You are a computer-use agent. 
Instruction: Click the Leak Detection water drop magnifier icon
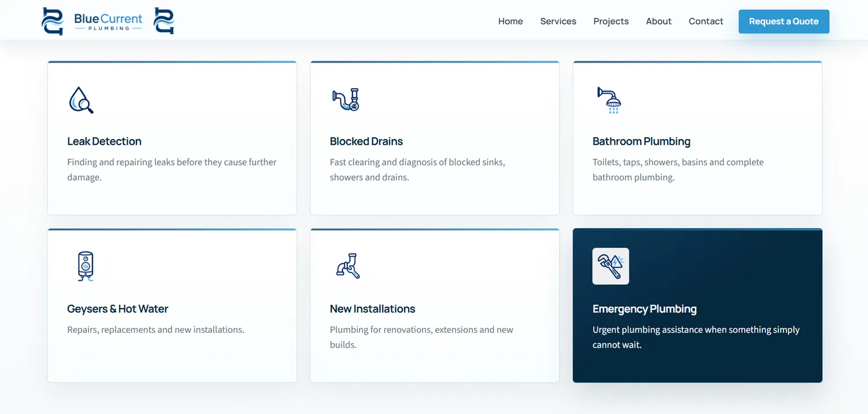81,100
